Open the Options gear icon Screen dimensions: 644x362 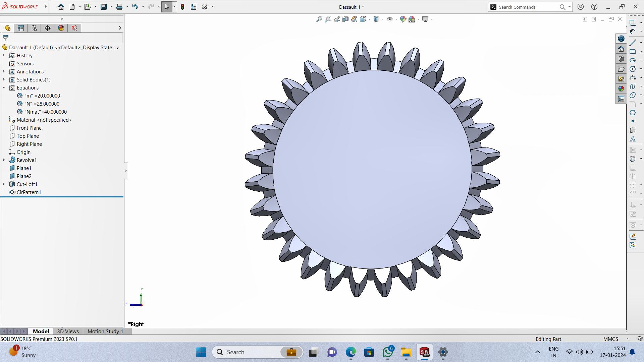pos(205,7)
